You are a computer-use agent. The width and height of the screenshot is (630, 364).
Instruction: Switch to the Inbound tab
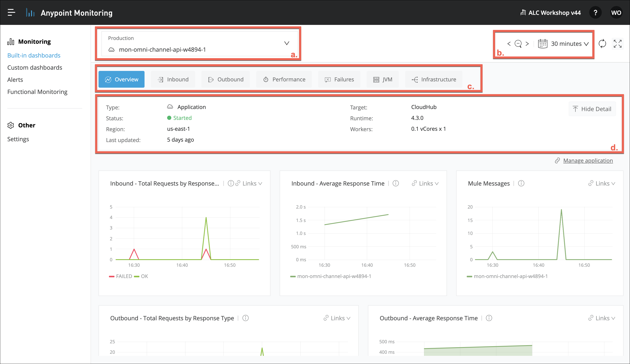point(173,79)
